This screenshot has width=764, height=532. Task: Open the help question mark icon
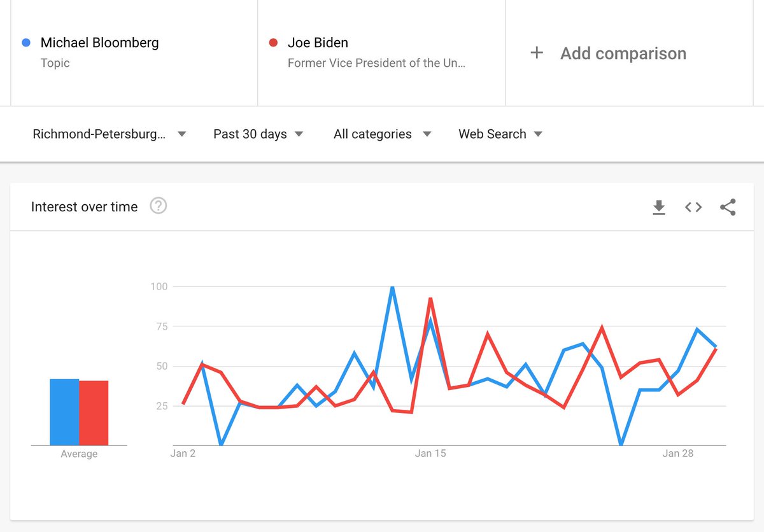point(158,206)
